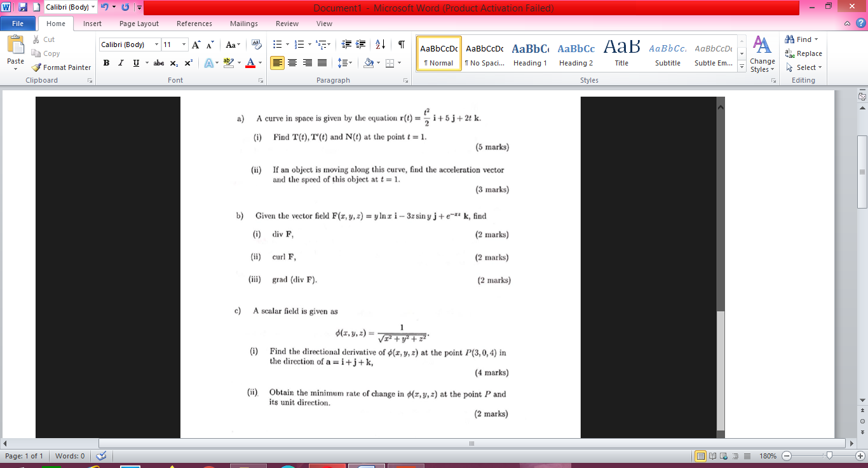Select the strikethrough icon
This screenshot has height=468, width=868.
[x=158, y=63]
